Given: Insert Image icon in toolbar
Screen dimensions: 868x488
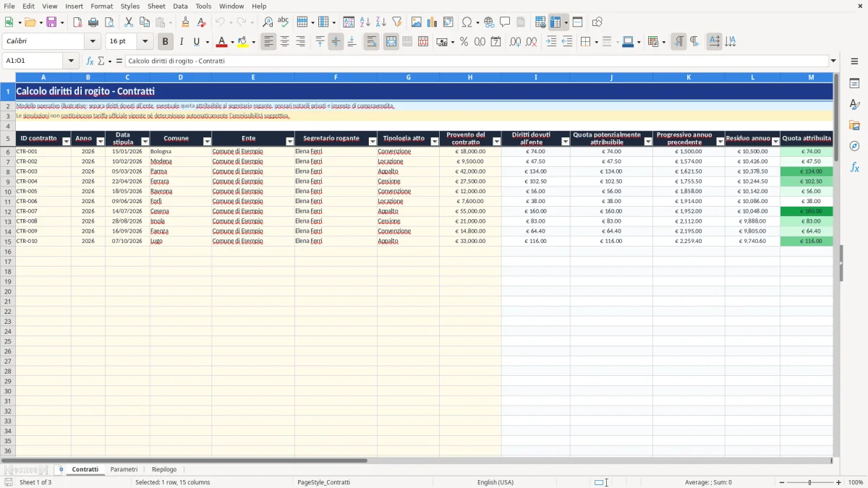Looking at the screenshot, I should tap(417, 22).
